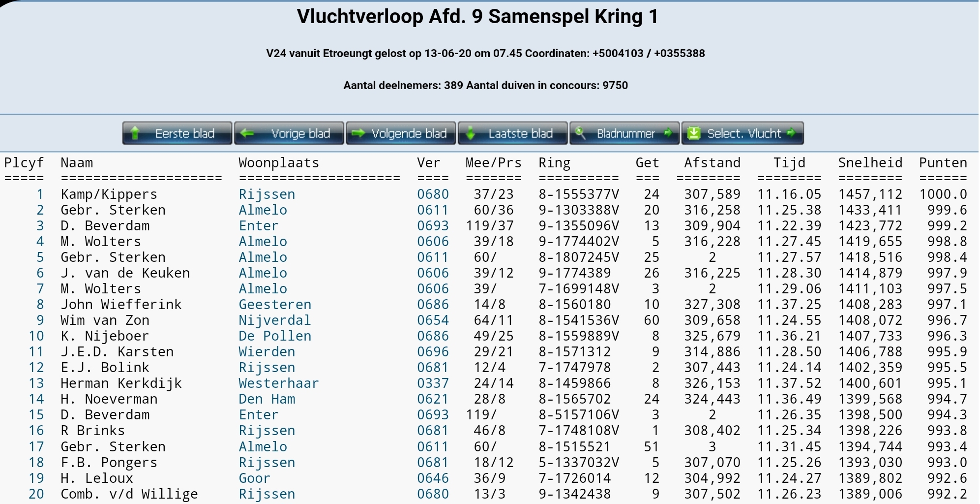Click the green left arrow on Vorige blad

247,133
